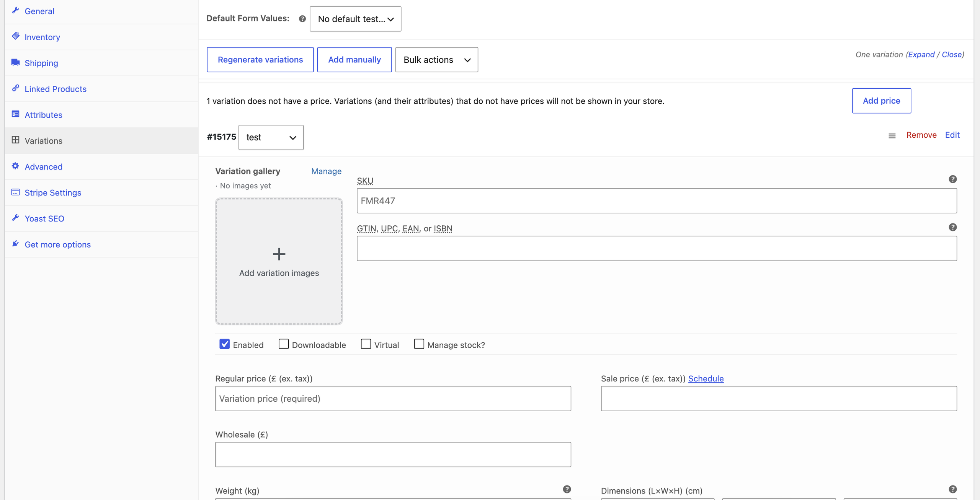
Task: Click the GTIN field help icon
Action: tap(953, 227)
